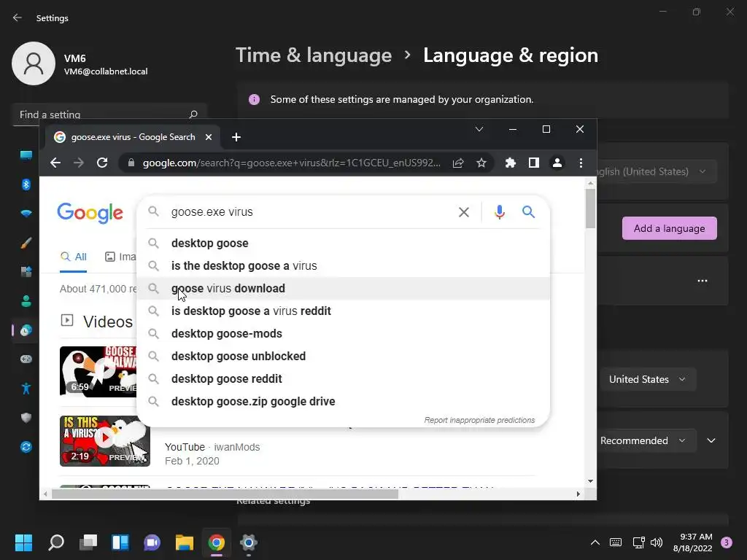747x560 pixels.
Task: Click 'Time & language' breadcrumb
Action: (314, 55)
